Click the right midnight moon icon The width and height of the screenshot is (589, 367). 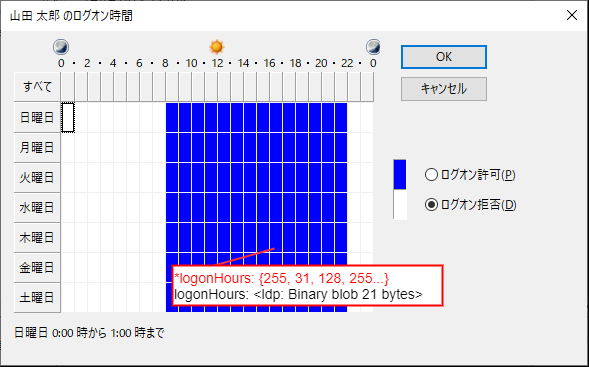[x=373, y=47]
